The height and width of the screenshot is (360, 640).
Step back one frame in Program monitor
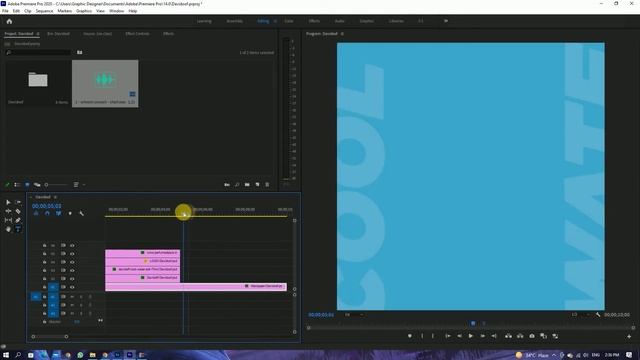[459, 336]
